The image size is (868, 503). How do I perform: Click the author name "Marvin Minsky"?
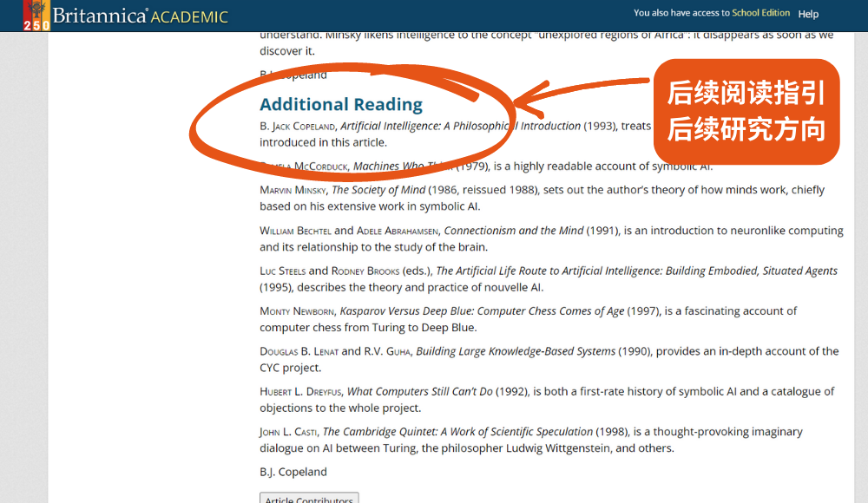[x=293, y=190]
